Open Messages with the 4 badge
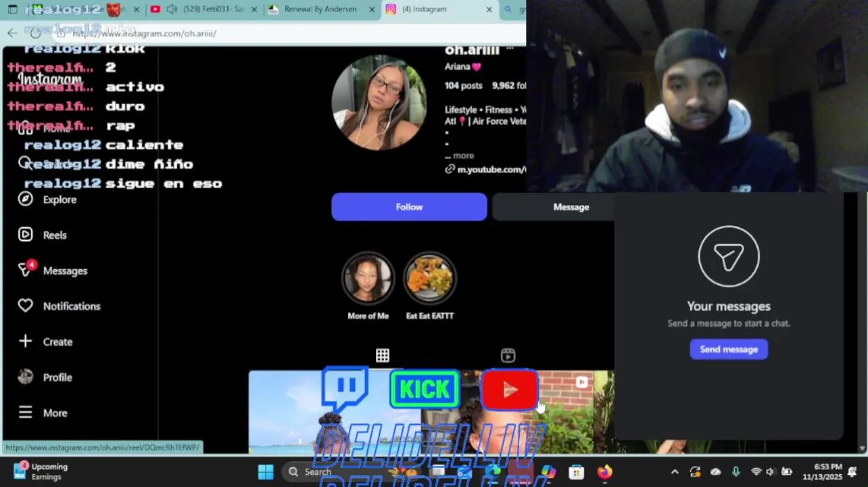This screenshot has height=487, width=868. click(53, 271)
